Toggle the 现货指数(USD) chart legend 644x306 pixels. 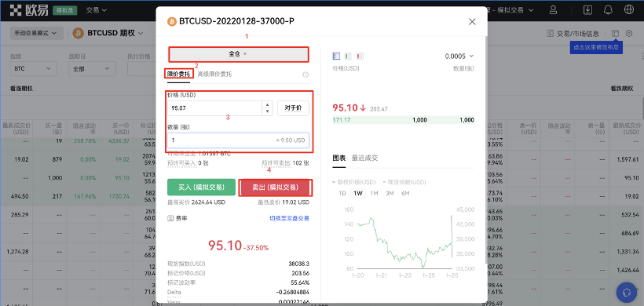[404, 182]
